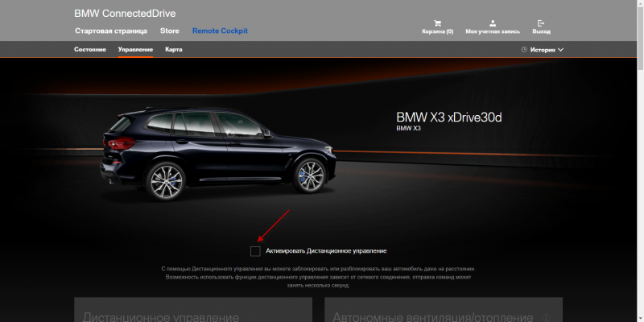The height and width of the screenshot is (322, 644).
Task: Click the Дистанционное управление panel heading
Action: point(160,317)
